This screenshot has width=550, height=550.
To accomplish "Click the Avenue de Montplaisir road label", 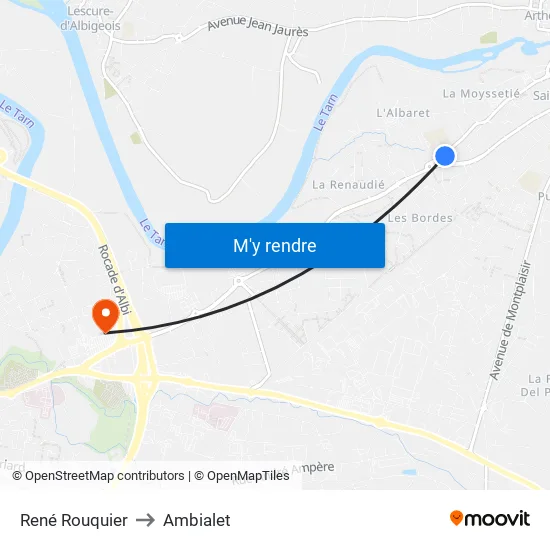I will [x=510, y=320].
